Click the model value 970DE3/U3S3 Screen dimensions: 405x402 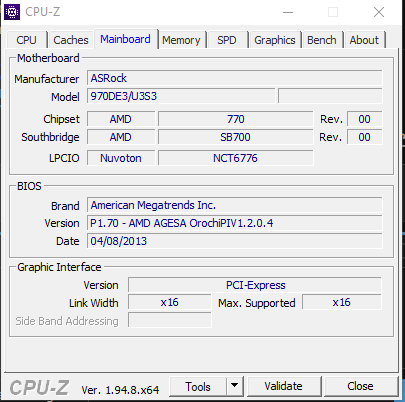181,96
